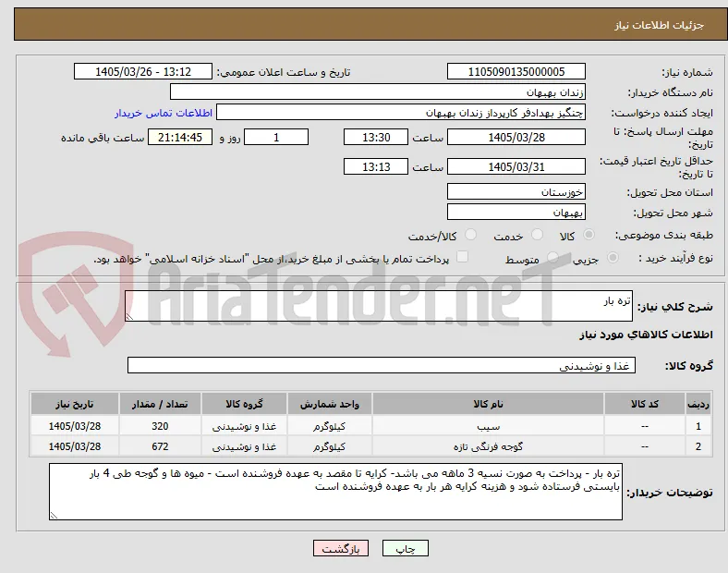Image resolution: width=728 pixels, height=573 pixels.
Task: Click the price validity date 1405/03/31 field
Action: pos(516,166)
